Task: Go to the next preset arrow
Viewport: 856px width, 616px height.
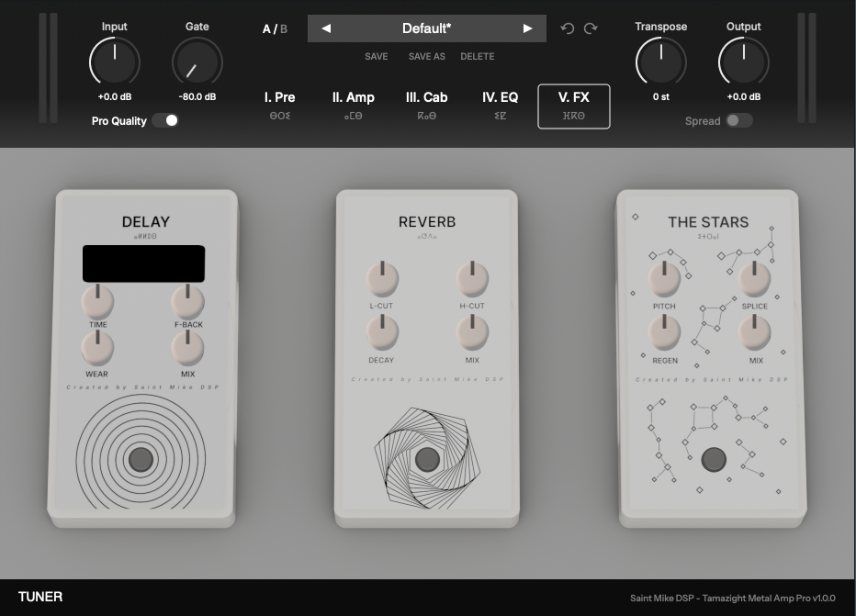Action: [527, 28]
